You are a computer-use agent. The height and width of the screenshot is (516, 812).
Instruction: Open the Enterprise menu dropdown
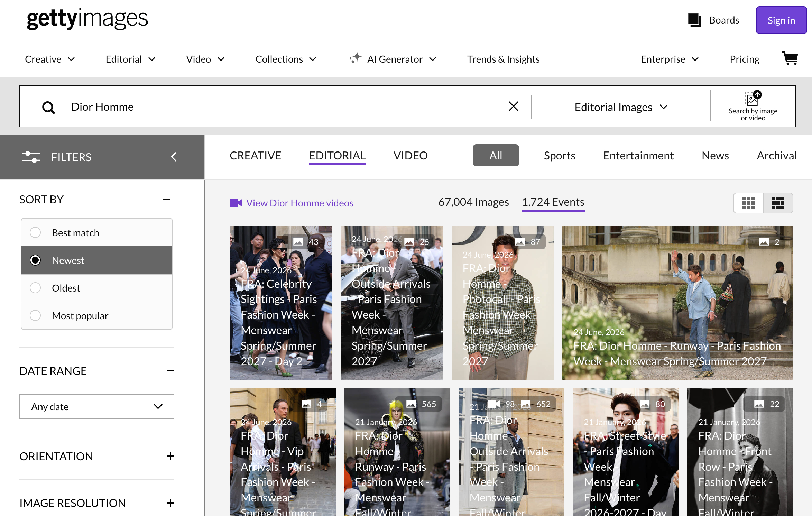670,59
